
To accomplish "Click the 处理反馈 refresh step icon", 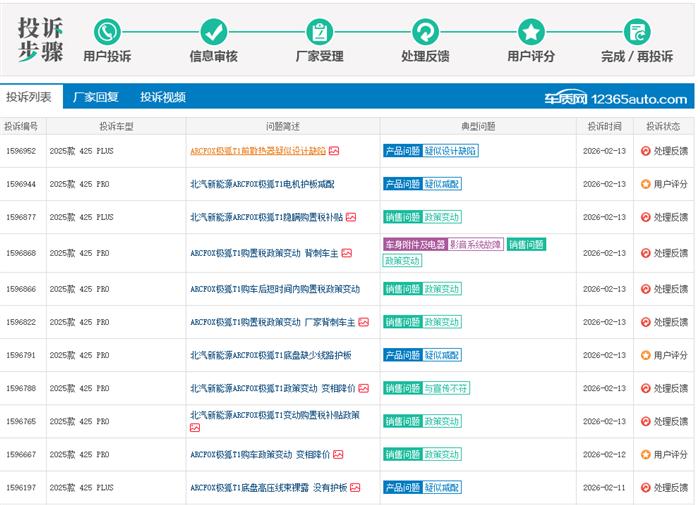I will tap(425, 31).
